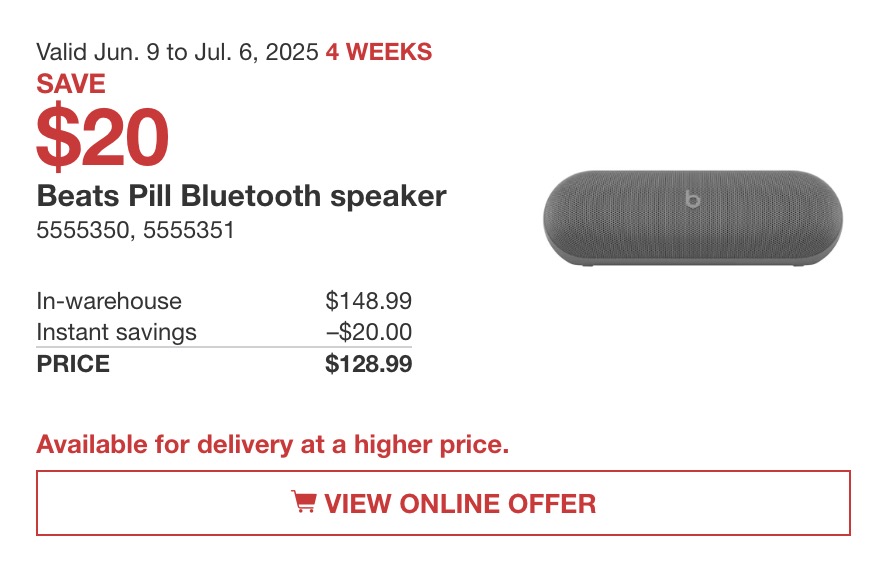Viewport: 884px width, 570px height.
Task: Select the Beats Pill Bluetooth speaker title
Action: click(x=241, y=196)
